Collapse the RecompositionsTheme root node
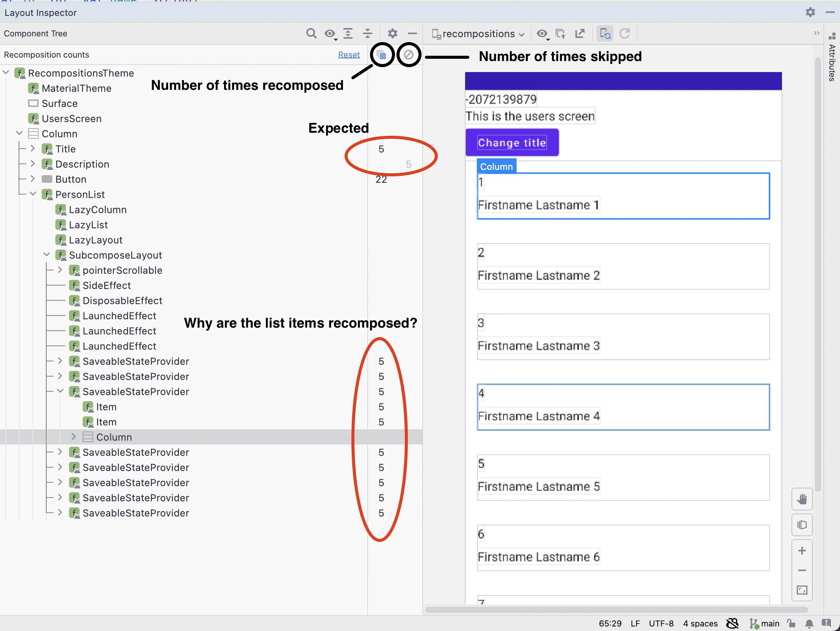 6,72
